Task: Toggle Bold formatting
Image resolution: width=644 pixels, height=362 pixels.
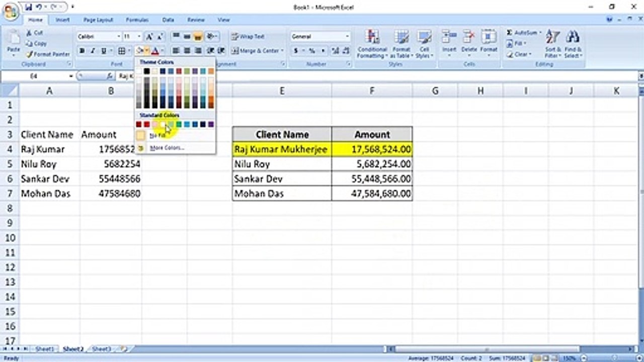Action: click(82, 51)
